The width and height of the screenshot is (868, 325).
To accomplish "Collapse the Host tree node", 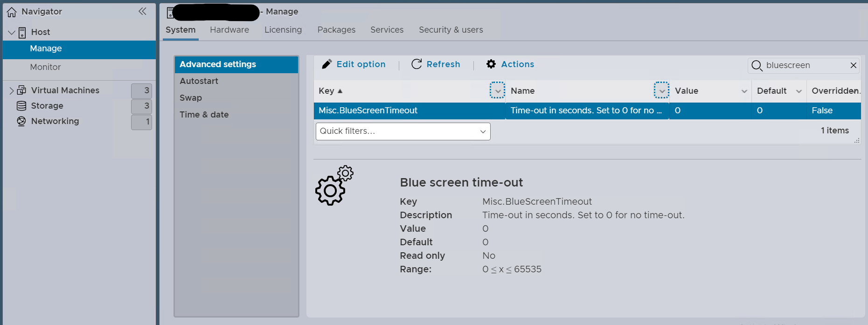I will coord(11,33).
